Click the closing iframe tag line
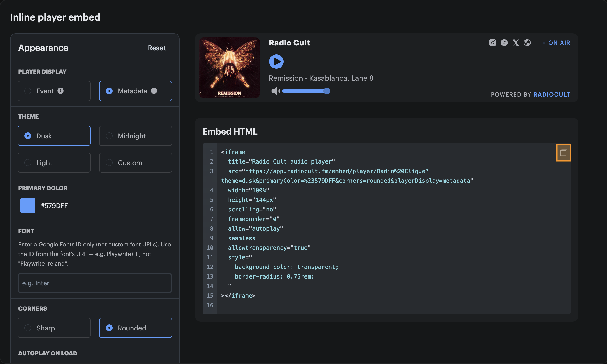The height and width of the screenshot is (364, 607). 238,296
